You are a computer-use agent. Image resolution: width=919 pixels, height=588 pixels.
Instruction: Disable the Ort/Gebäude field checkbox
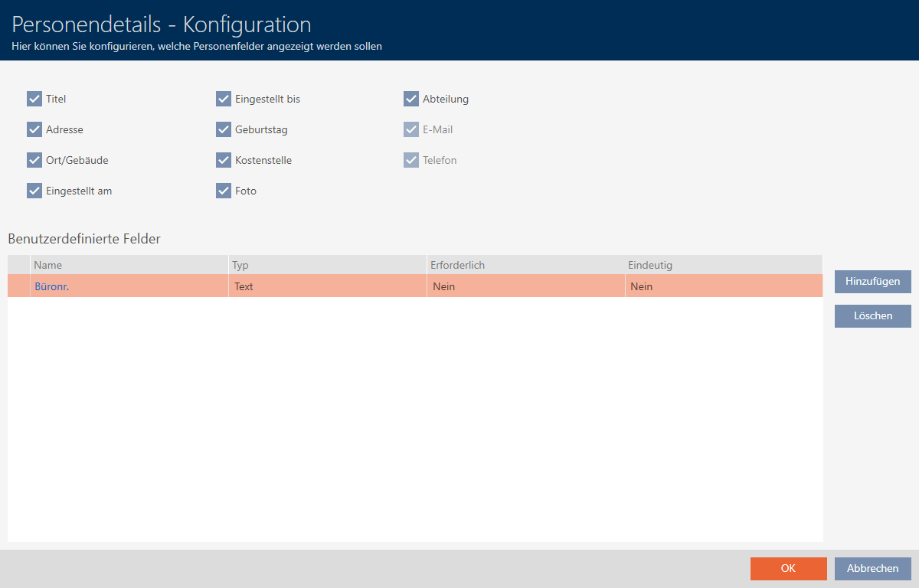(34, 160)
